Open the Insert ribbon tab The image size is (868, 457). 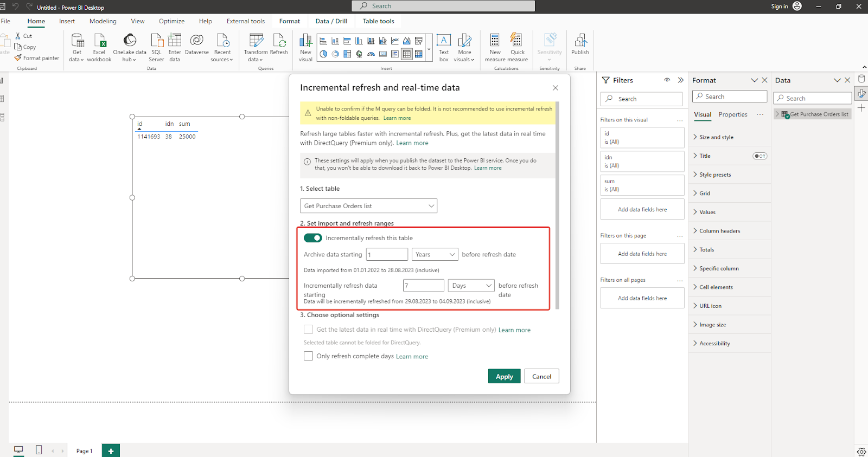tap(67, 21)
